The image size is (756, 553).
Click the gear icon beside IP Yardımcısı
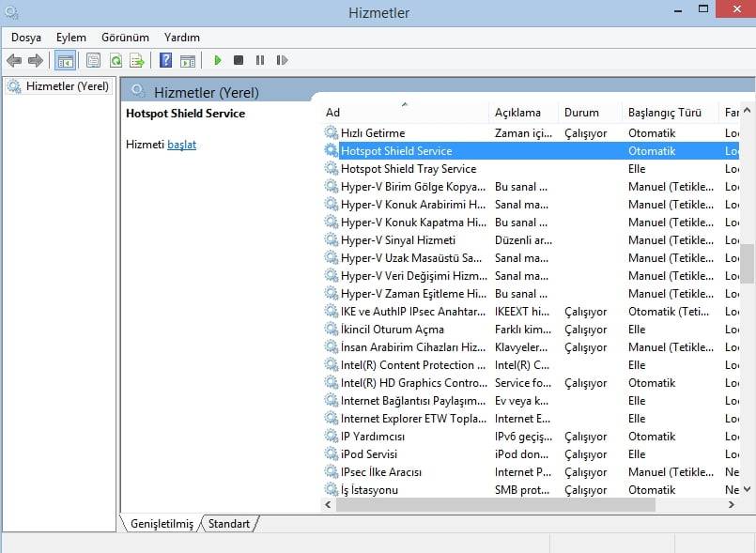[331, 436]
